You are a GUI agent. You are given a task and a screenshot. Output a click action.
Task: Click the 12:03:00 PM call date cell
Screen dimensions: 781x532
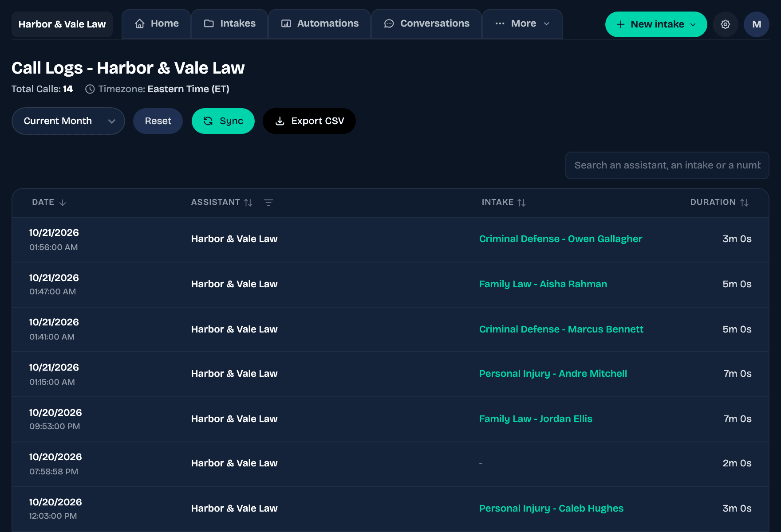[x=55, y=509]
